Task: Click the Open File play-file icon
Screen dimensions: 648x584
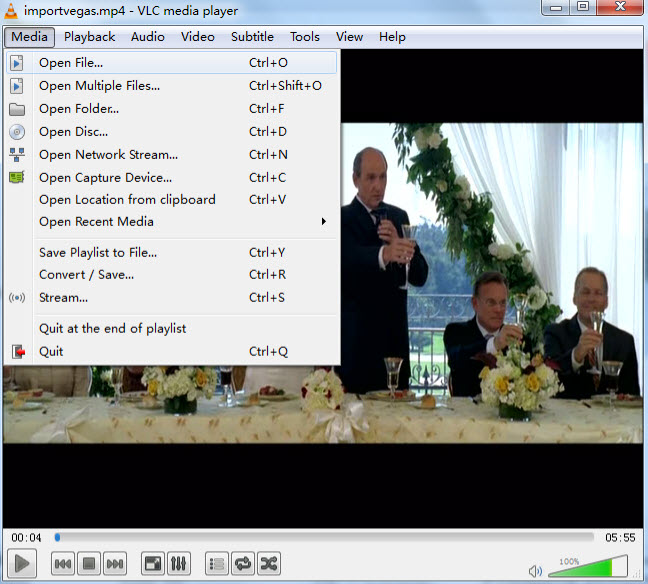Action: [x=17, y=63]
